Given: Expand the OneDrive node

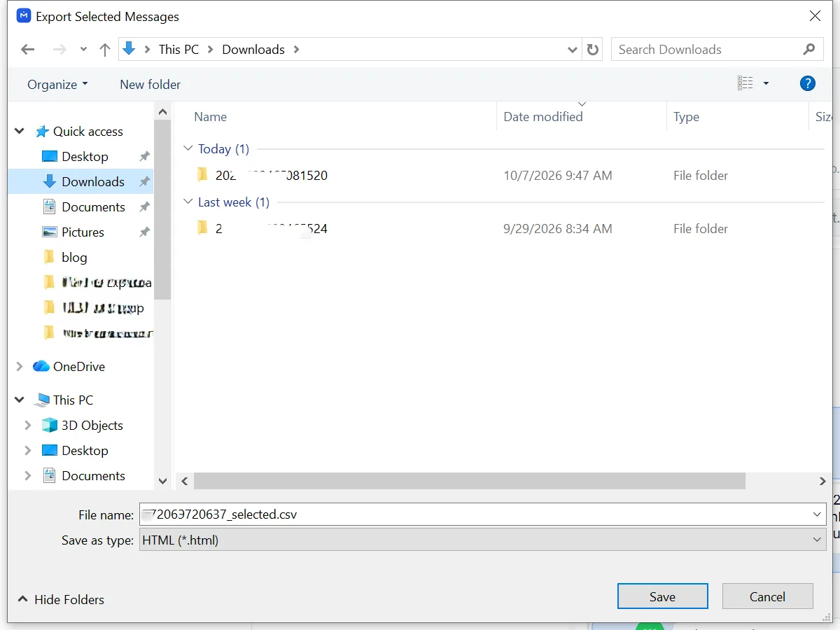Looking at the screenshot, I should pyautogui.click(x=20, y=367).
